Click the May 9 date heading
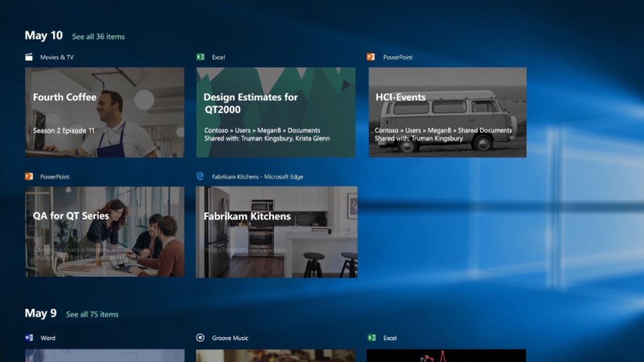The height and width of the screenshot is (362, 644). coord(40,313)
